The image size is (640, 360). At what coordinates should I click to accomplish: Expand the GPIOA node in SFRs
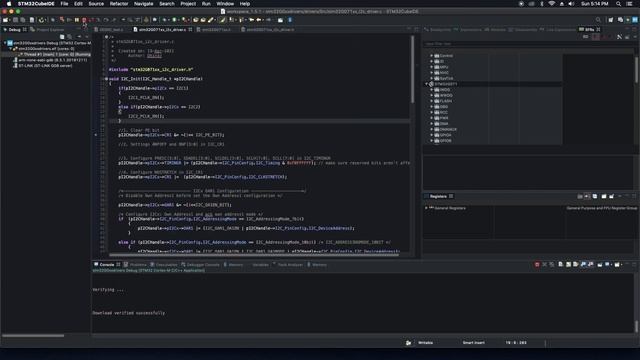pos(431,135)
